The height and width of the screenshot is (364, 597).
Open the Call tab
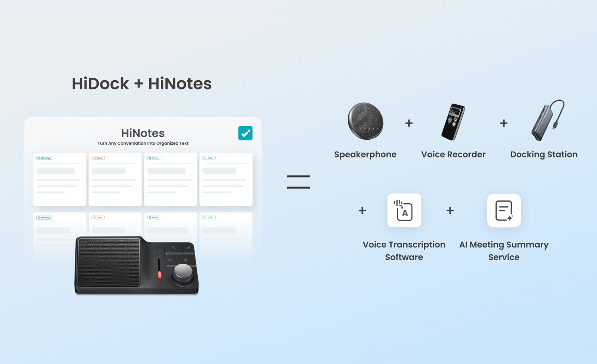pyautogui.click(x=209, y=158)
